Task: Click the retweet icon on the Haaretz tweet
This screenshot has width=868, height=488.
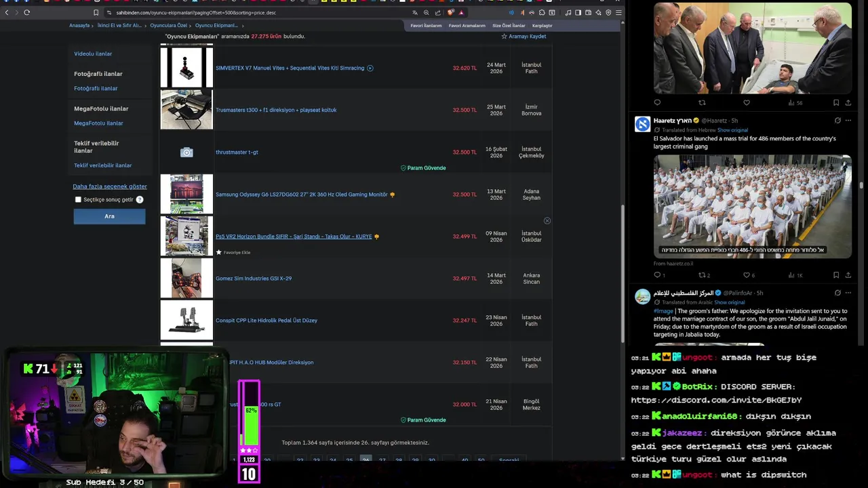Action: pyautogui.click(x=702, y=275)
